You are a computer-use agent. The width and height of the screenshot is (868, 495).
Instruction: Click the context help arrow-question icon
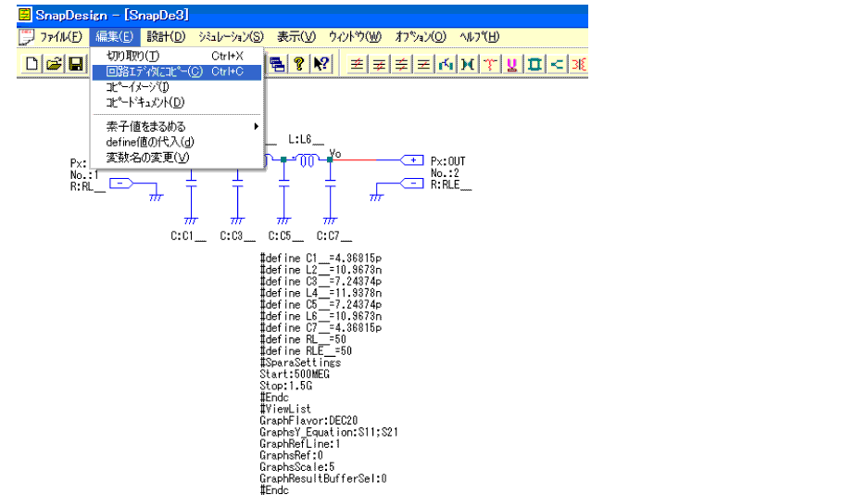tap(321, 64)
